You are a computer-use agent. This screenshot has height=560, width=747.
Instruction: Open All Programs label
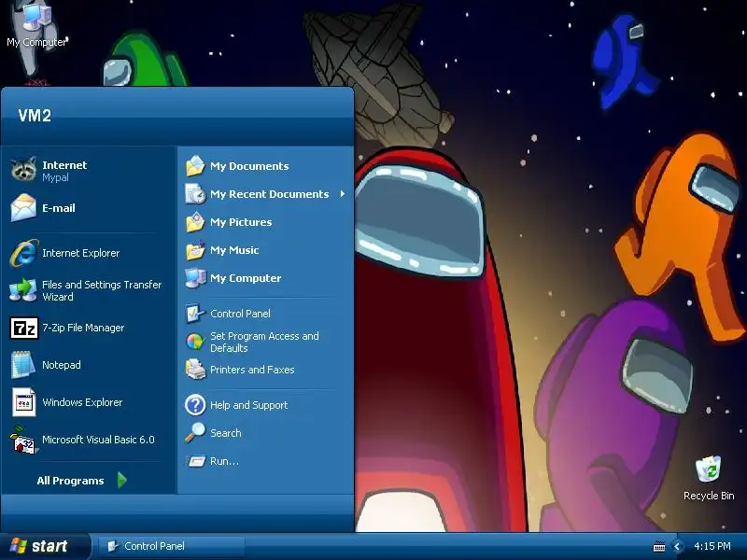point(70,481)
